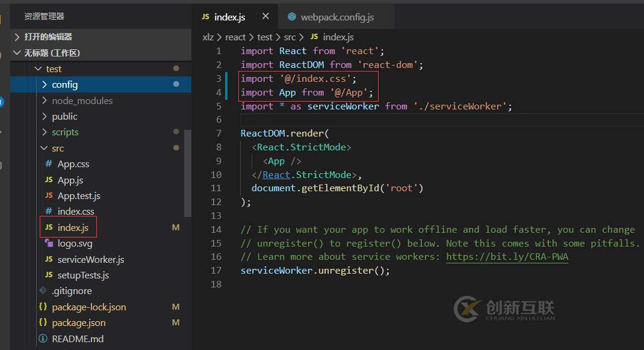Click the JS icon next to App.js
This screenshot has width=644, height=350.
pyautogui.click(x=49, y=180)
